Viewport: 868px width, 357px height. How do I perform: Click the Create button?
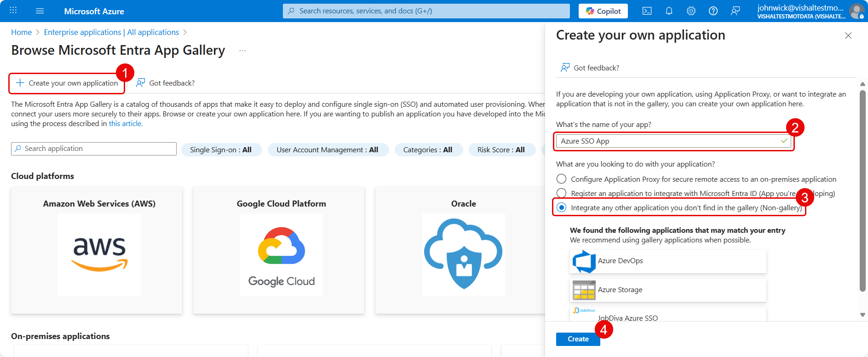click(578, 339)
